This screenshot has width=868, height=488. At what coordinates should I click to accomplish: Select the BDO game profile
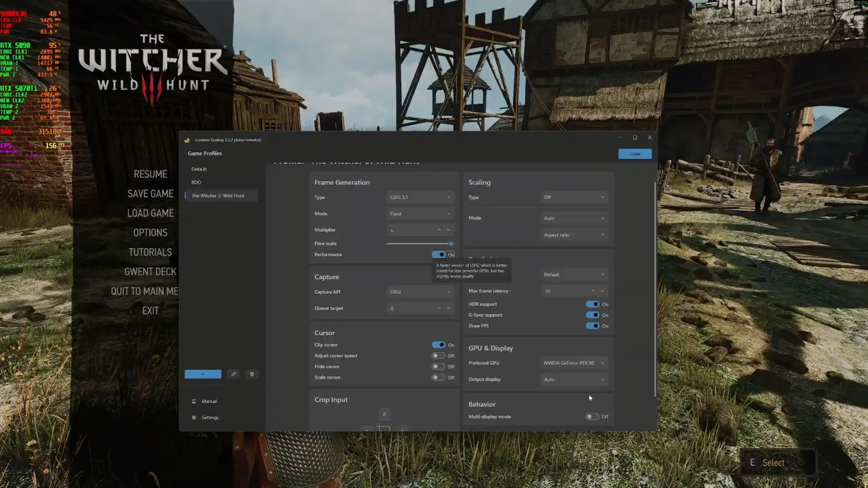click(221, 182)
